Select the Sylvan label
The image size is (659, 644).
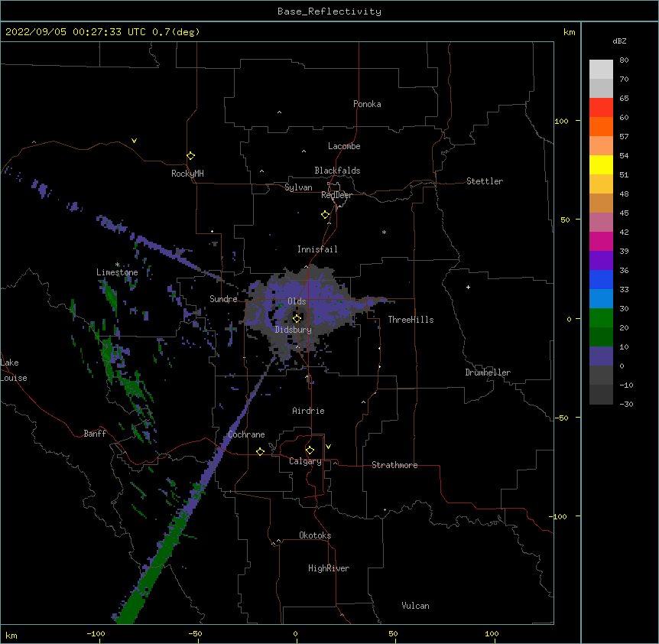(298, 187)
